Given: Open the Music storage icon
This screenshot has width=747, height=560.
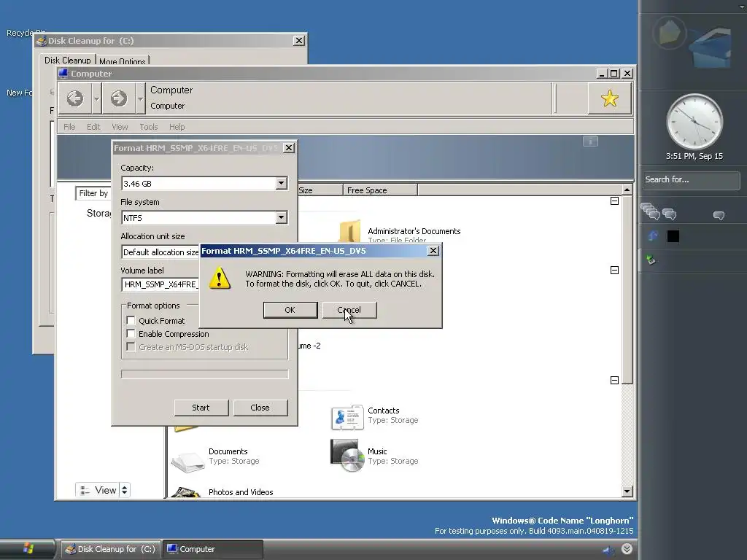Looking at the screenshot, I should point(347,456).
